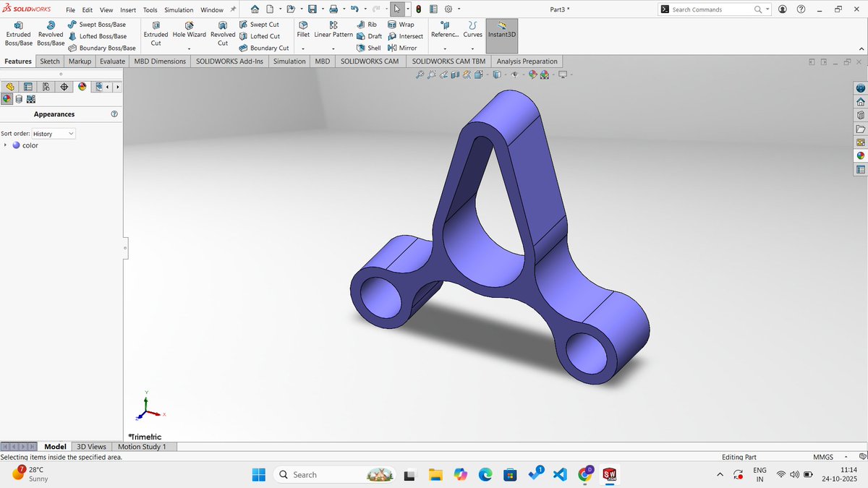
Task: Toggle Instant3D mode
Action: [x=502, y=34]
